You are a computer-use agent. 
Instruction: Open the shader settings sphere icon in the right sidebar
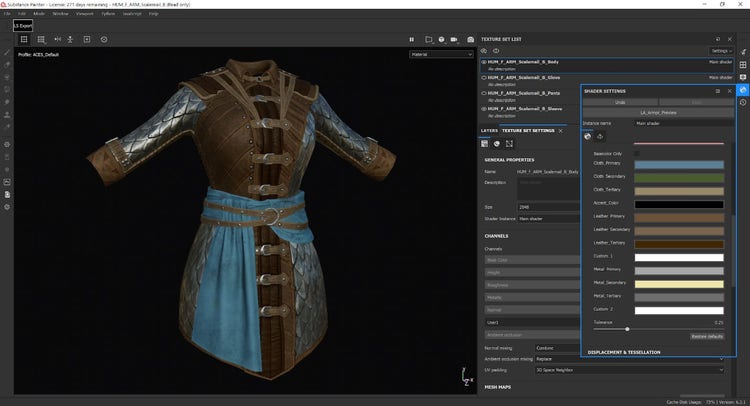tap(743, 90)
